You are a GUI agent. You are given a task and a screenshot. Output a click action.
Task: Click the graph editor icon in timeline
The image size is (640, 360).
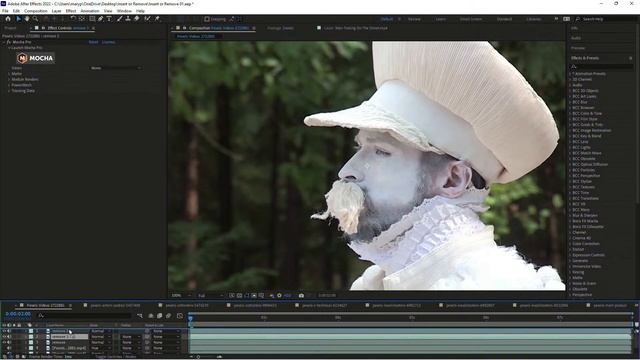pyautogui.click(x=180, y=316)
